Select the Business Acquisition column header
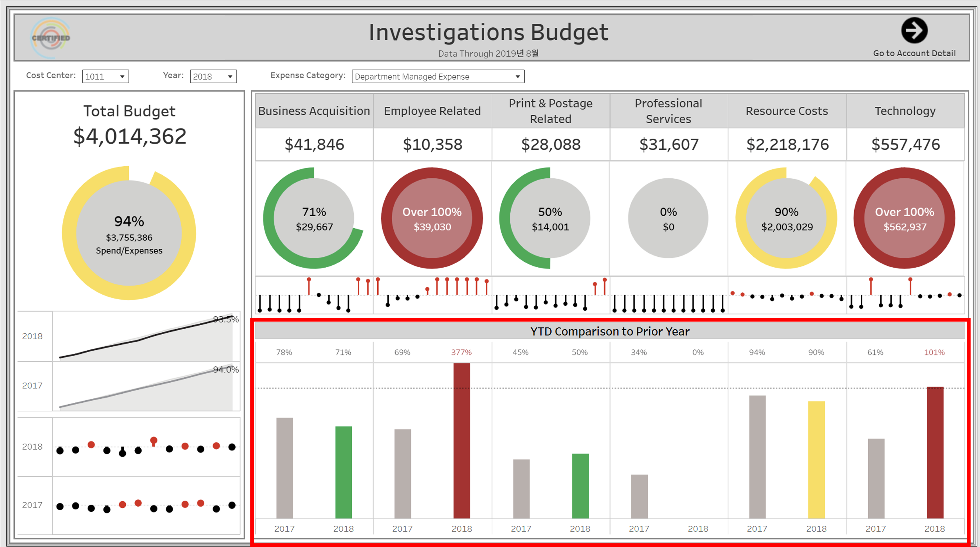 pyautogui.click(x=314, y=111)
